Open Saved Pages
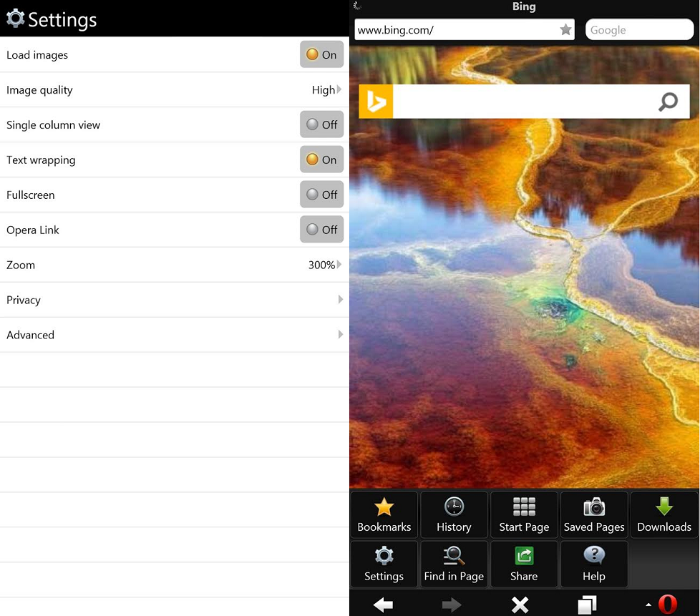Image resolution: width=700 pixels, height=616 pixels. pyautogui.click(x=594, y=514)
